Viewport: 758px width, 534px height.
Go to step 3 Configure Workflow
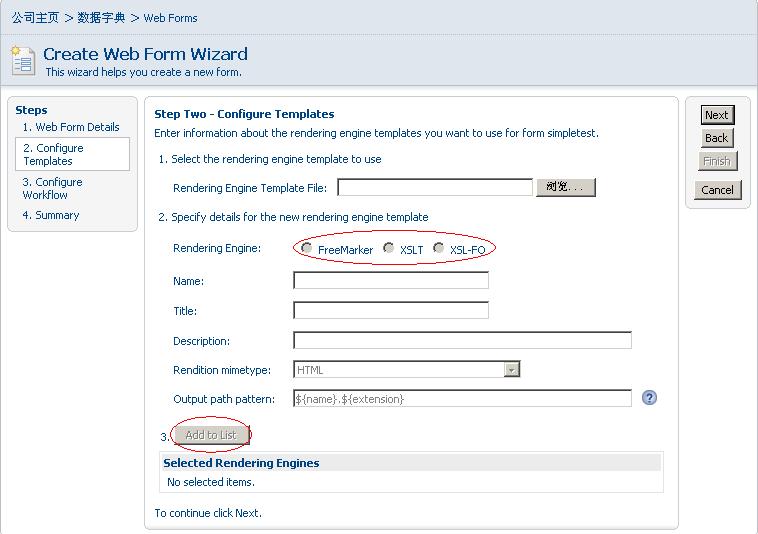[x=53, y=188]
